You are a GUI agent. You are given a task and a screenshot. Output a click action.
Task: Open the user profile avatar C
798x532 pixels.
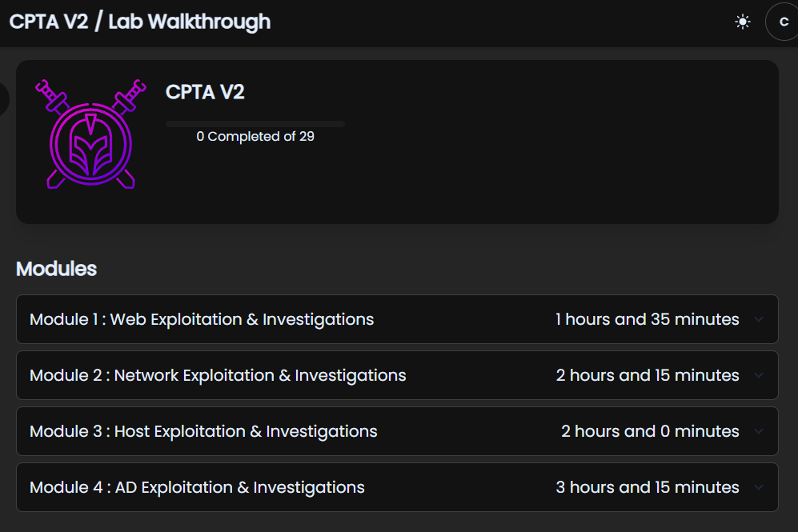(x=782, y=22)
